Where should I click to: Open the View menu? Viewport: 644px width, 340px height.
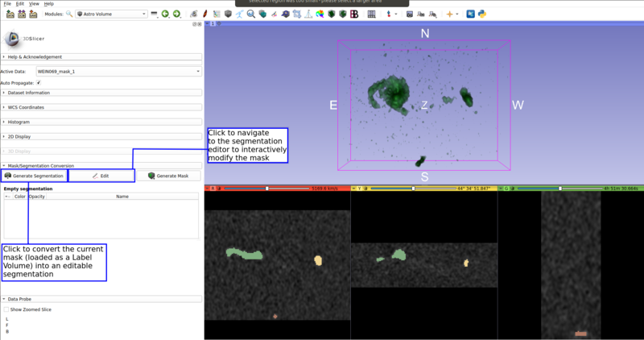(34, 4)
